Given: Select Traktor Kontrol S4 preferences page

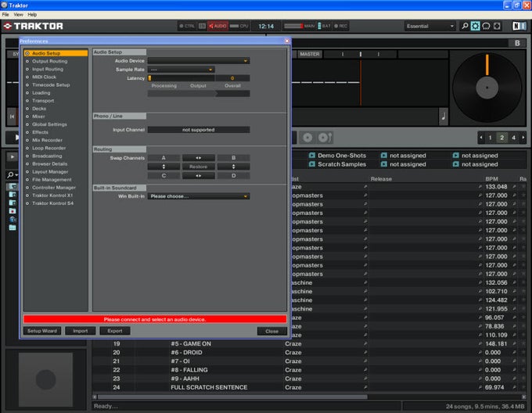Looking at the screenshot, I should [x=52, y=203].
